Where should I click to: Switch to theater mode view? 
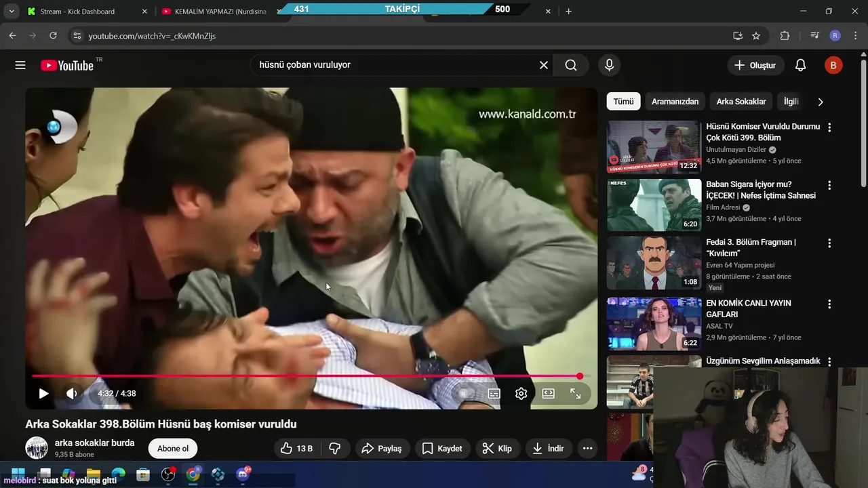tap(548, 394)
